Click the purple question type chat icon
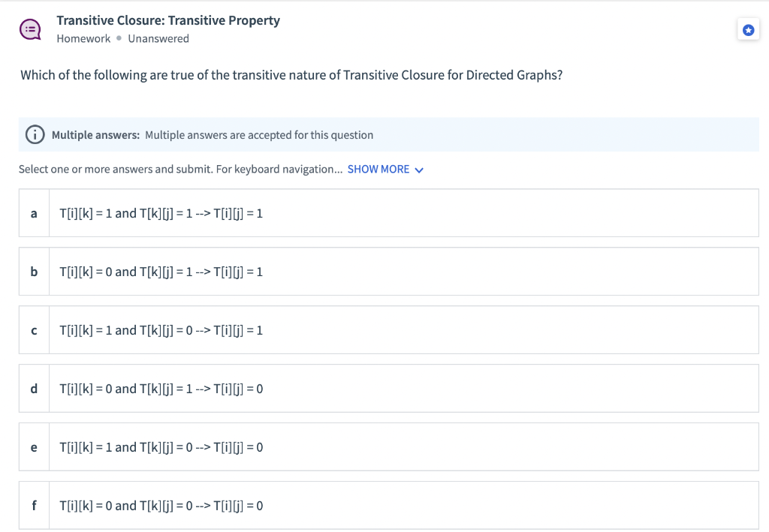 click(30, 30)
